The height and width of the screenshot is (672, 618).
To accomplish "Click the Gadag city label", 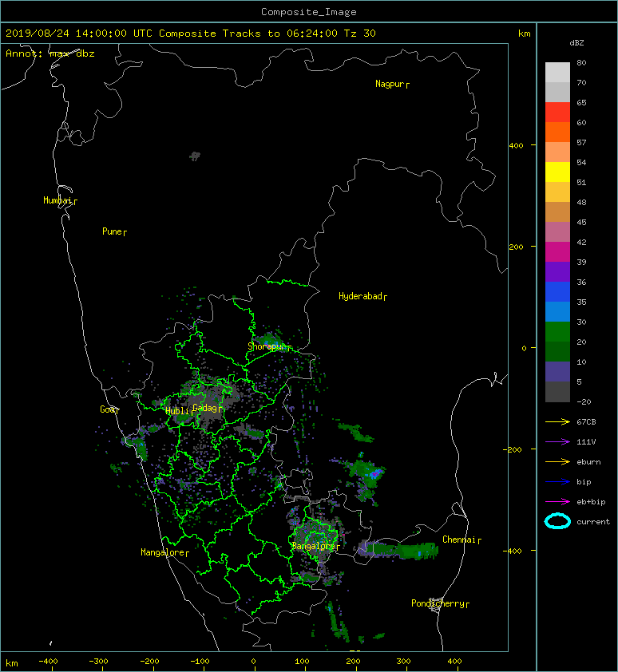I will 207,408.
